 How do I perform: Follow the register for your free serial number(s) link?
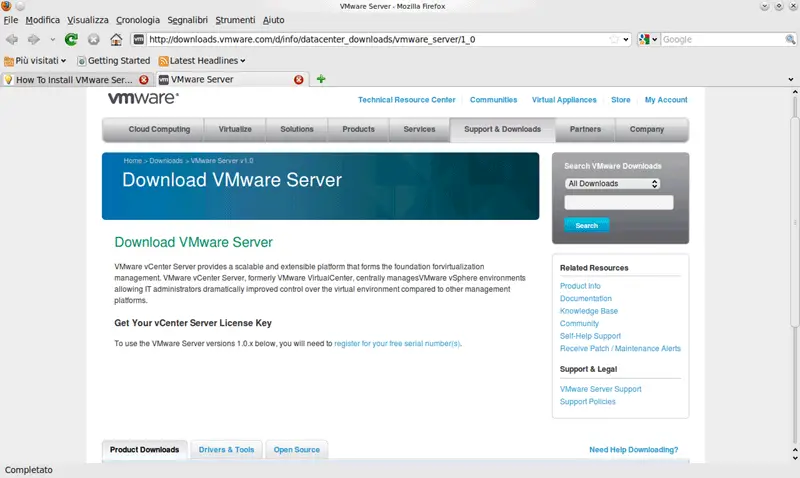tap(397, 344)
